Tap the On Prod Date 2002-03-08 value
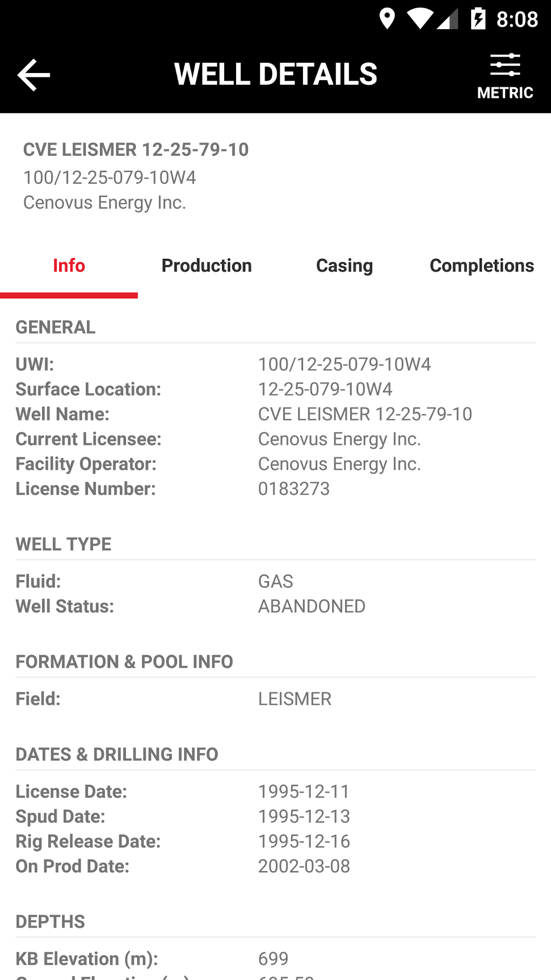This screenshot has width=551, height=980. (304, 866)
